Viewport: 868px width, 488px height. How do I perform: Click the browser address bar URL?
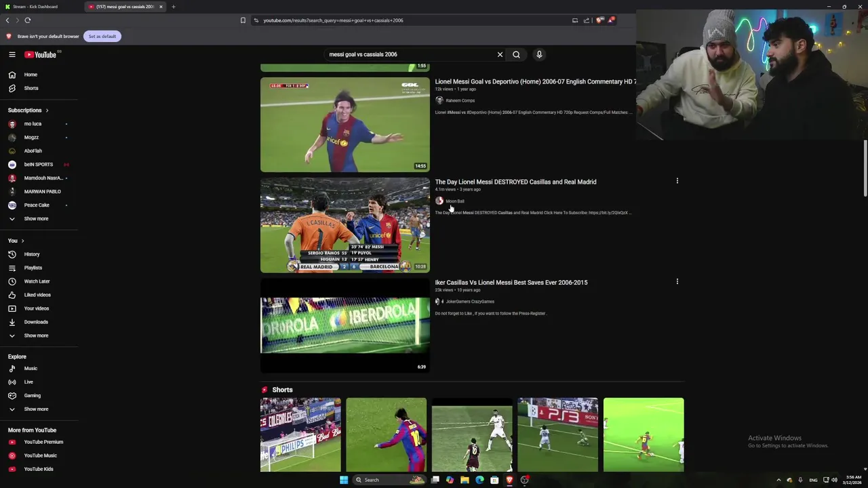[x=333, y=20]
